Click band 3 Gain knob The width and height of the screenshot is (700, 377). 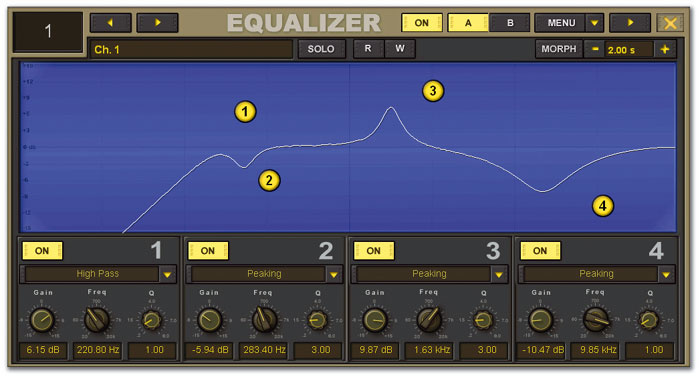[374, 320]
